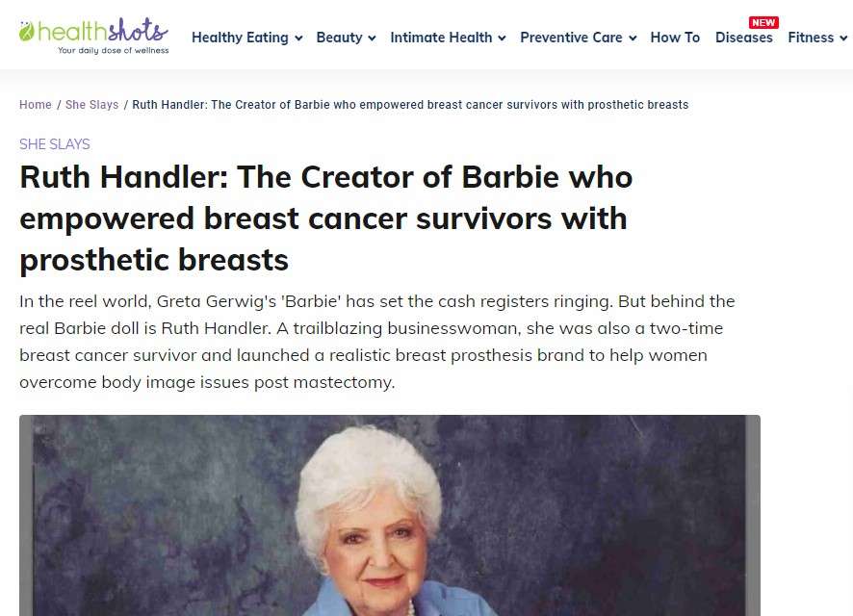Open She Slays breadcrumb link

91,105
